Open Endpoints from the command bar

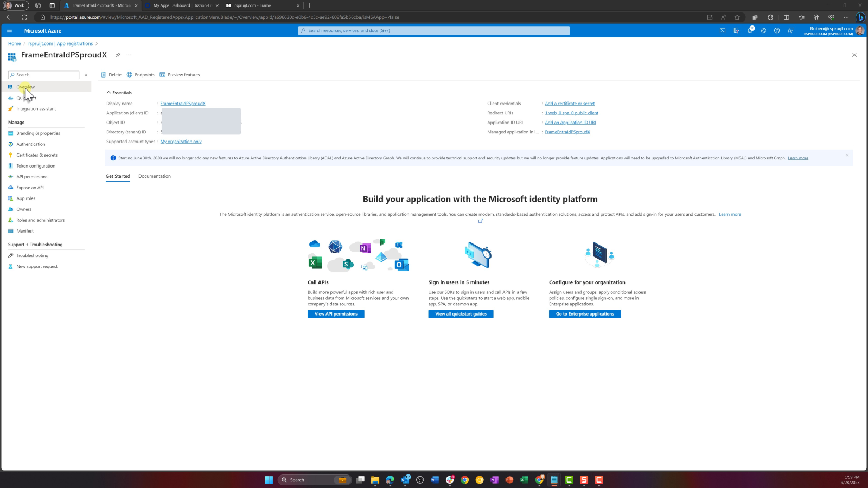[141, 75]
